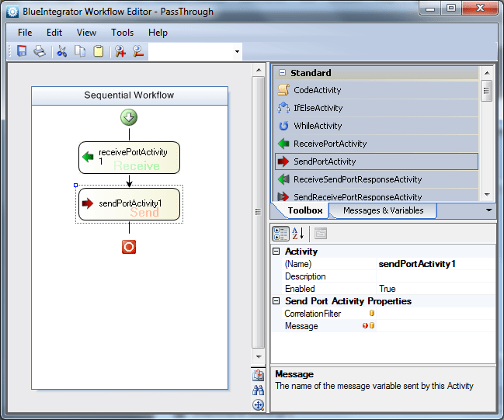Switch to the Toolbox tab
Image resolution: width=504 pixels, height=420 pixels.
click(304, 210)
